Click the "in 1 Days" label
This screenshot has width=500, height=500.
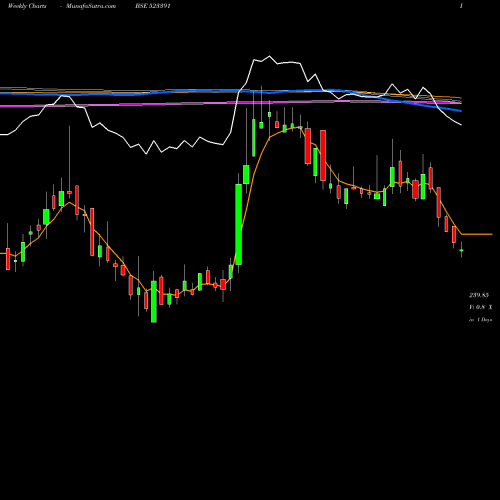click(480, 320)
